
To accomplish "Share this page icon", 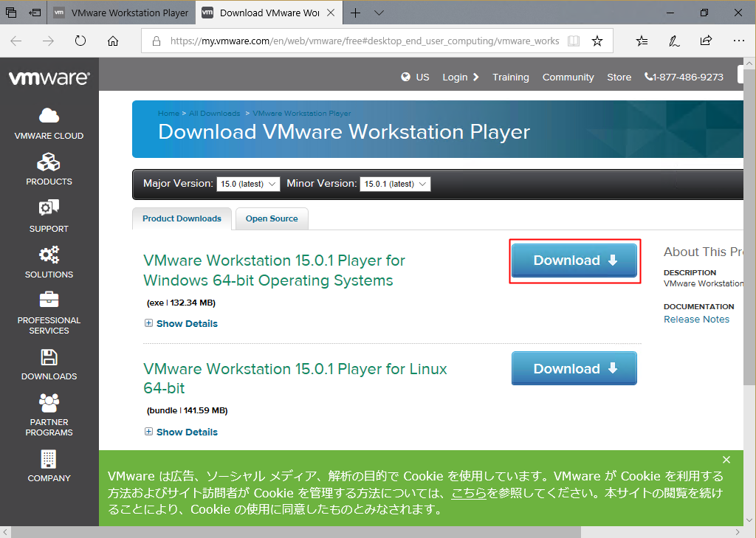I will (x=707, y=41).
